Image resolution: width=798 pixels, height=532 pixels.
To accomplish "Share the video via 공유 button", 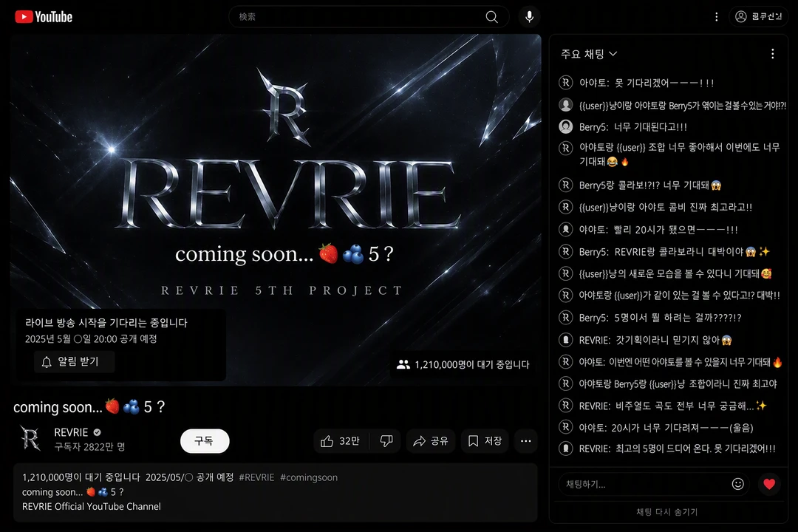I will point(431,441).
